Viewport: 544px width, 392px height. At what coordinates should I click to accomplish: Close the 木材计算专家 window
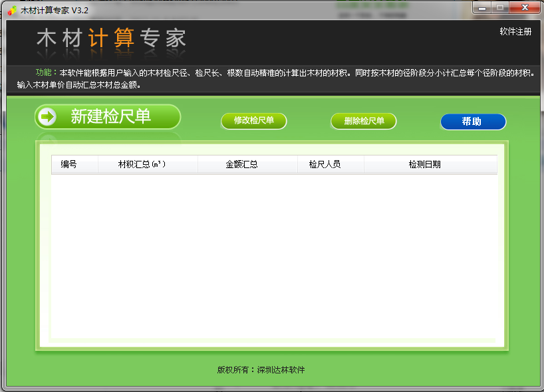[x=525, y=7]
